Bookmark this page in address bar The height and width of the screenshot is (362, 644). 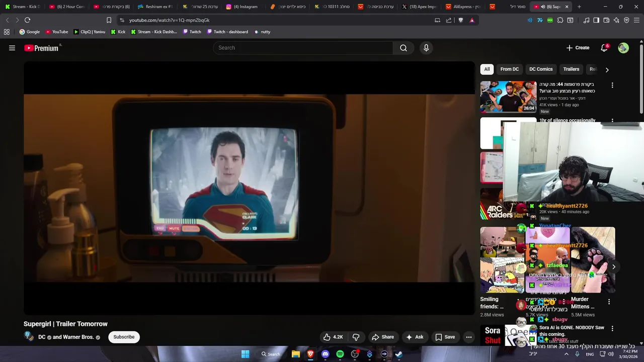pos(109,20)
